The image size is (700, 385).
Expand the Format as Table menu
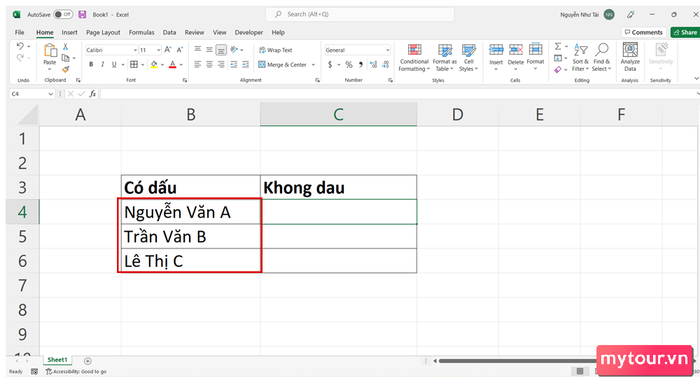point(444,58)
